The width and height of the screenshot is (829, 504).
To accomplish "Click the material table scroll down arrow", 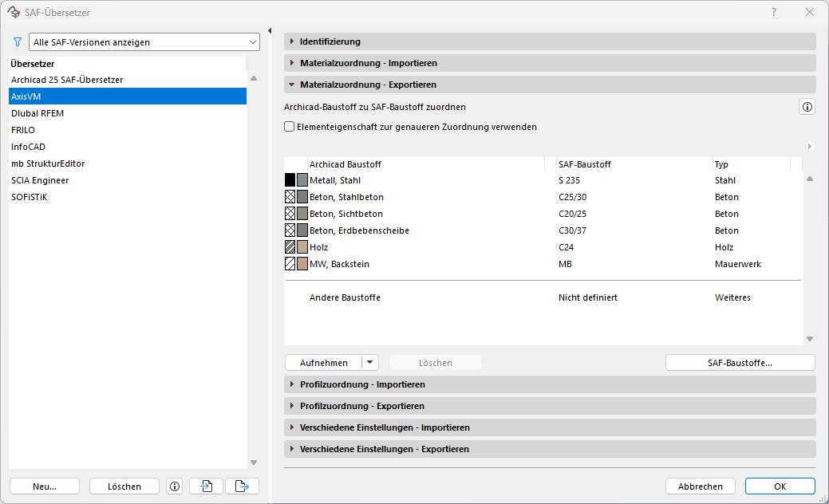I will pyautogui.click(x=809, y=339).
